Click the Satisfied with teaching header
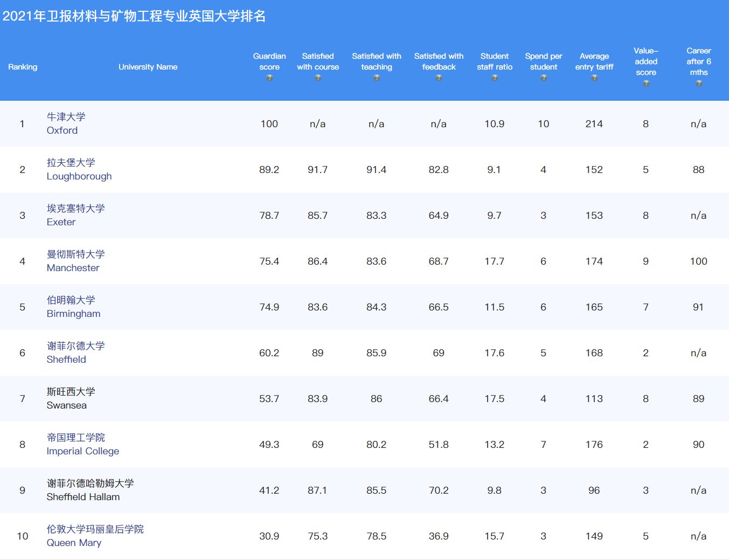Screen dimensions: 729x560 [377, 61]
